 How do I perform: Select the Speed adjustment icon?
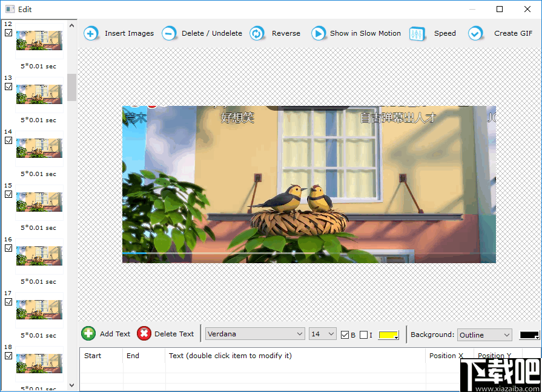[417, 33]
